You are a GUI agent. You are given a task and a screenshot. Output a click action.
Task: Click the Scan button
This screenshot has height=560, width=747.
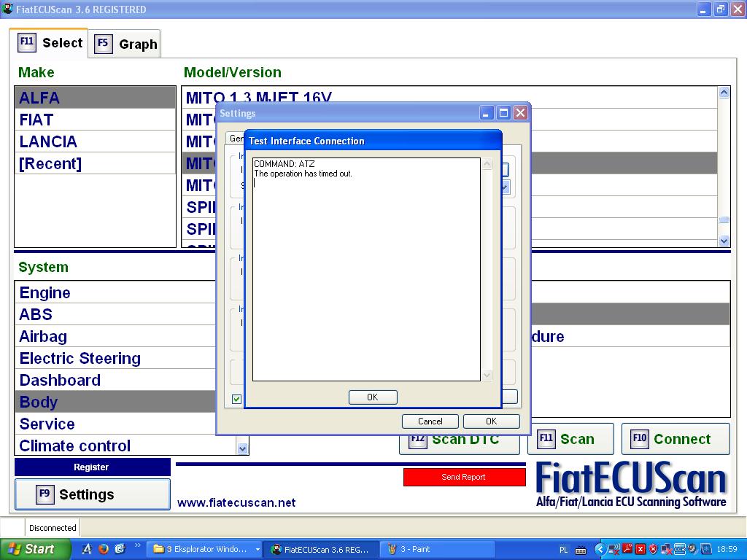pyautogui.click(x=570, y=438)
